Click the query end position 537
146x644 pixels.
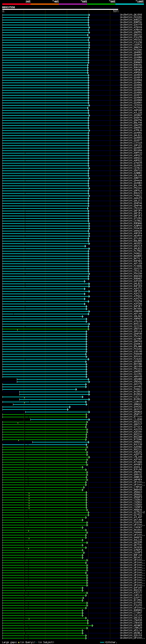click(115, 11)
